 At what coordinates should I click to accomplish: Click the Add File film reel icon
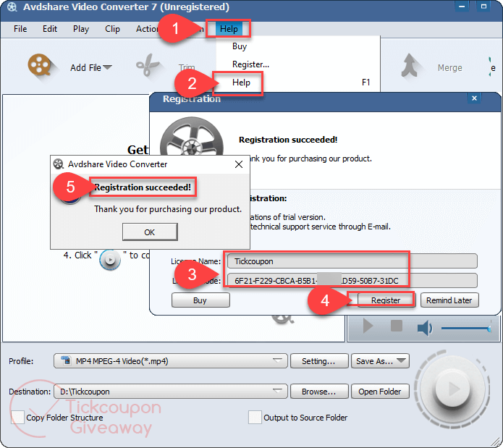pyautogui.click(x=40, y=65)
